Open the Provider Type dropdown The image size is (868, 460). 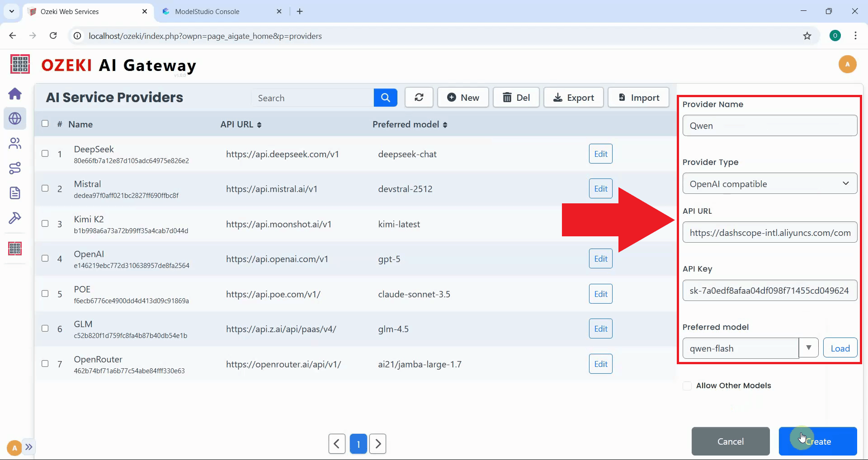point(769,183)
